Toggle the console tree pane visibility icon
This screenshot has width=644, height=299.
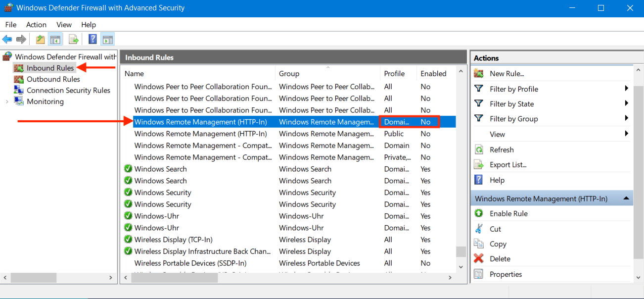click(x=55, y=39)
